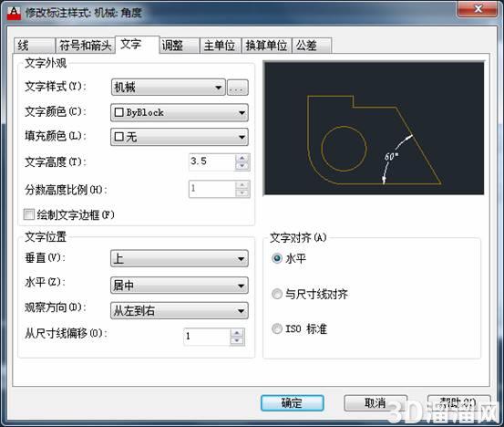Open the 公差 tab
Viewport: 504px width, 427px height.
(312, 46)
